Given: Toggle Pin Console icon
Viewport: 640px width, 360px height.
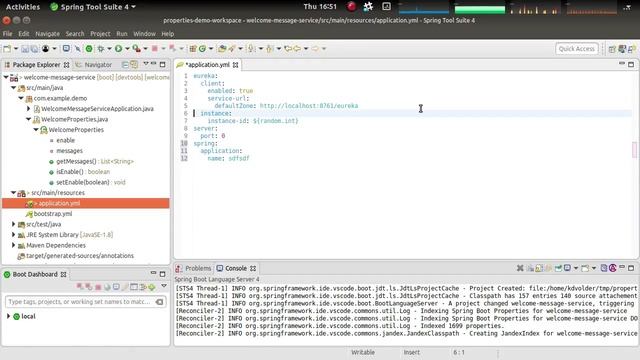Looking at the screenshot, I should [558, 268].
